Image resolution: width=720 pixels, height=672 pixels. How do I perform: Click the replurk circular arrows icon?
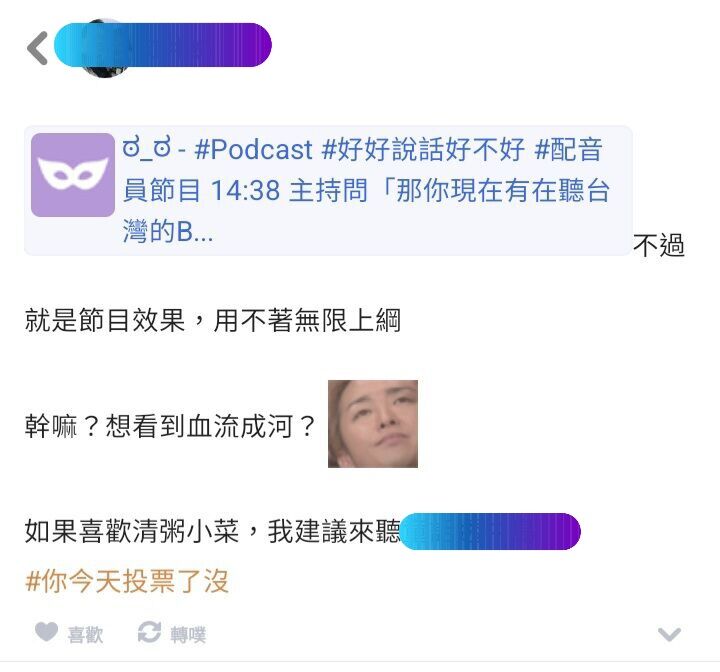click(149, 632)
